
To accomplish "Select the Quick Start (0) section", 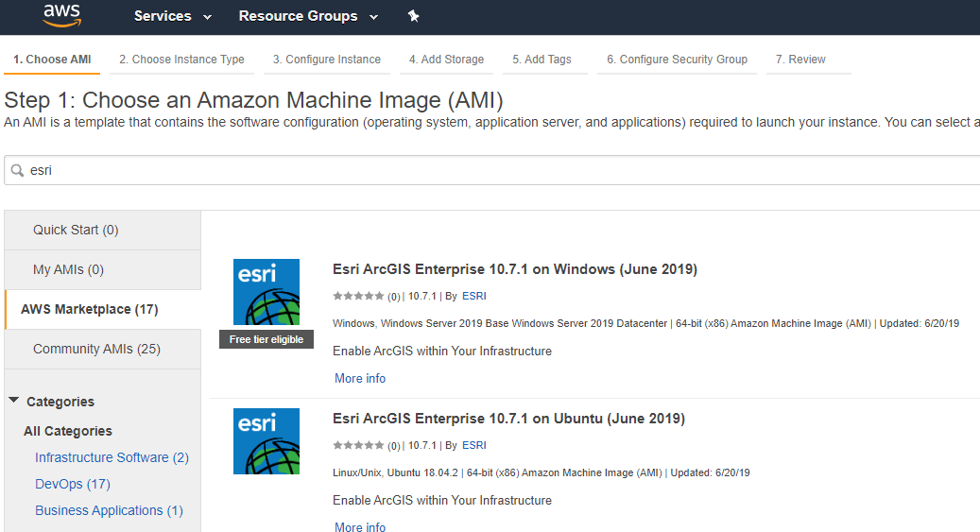I will coord(103,230).
